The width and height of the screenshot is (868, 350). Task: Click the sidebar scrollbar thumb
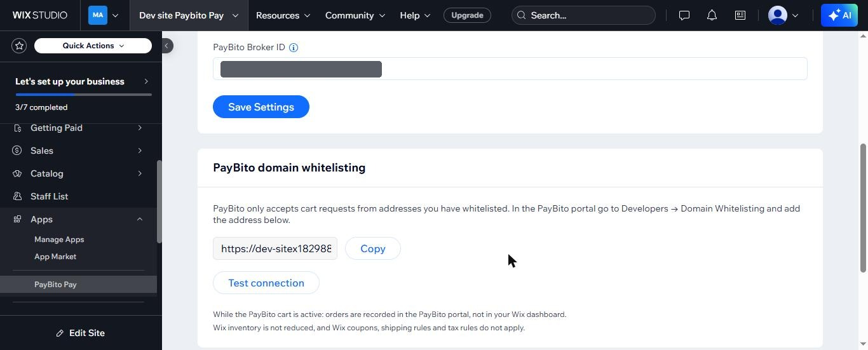(x=159, y=201)
